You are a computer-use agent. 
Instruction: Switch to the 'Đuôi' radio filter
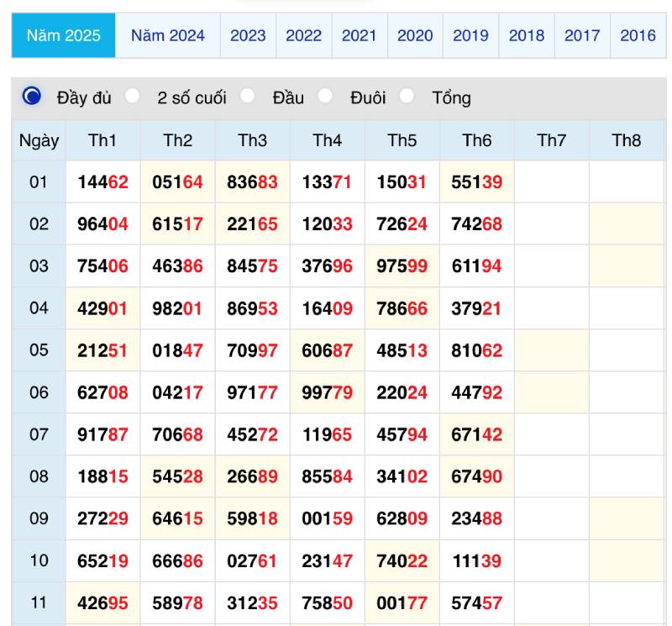coord(326,97)
